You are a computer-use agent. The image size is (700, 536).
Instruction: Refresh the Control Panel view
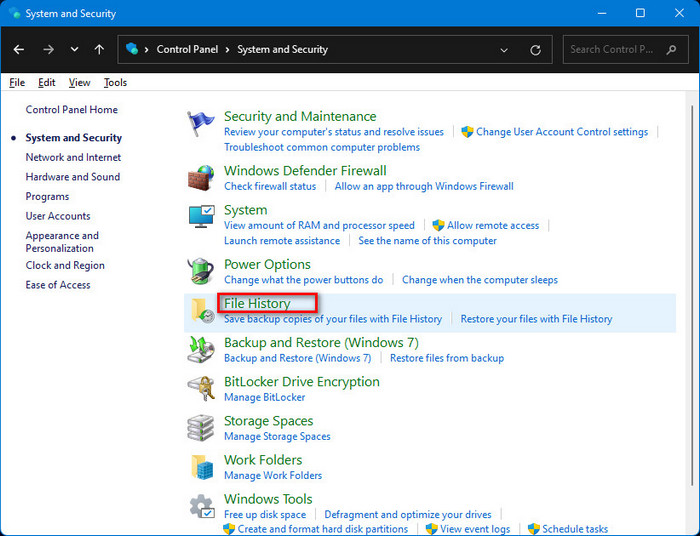(535, 50)
